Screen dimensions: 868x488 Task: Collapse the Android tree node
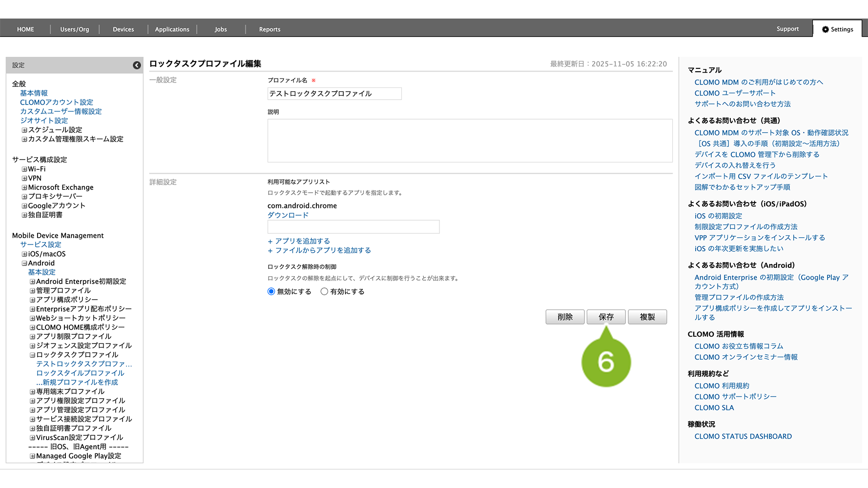(24, 264)
